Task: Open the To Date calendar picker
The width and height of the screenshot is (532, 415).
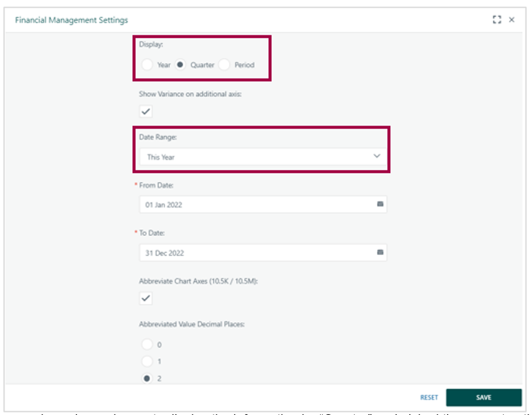Action: click(x=380, y=252)
